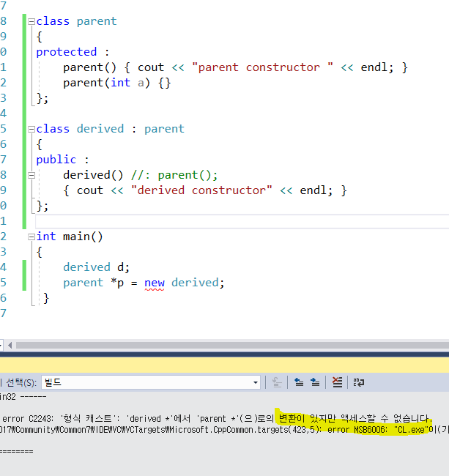Click 'protected' access specifier text

click(x=67, y=52)
